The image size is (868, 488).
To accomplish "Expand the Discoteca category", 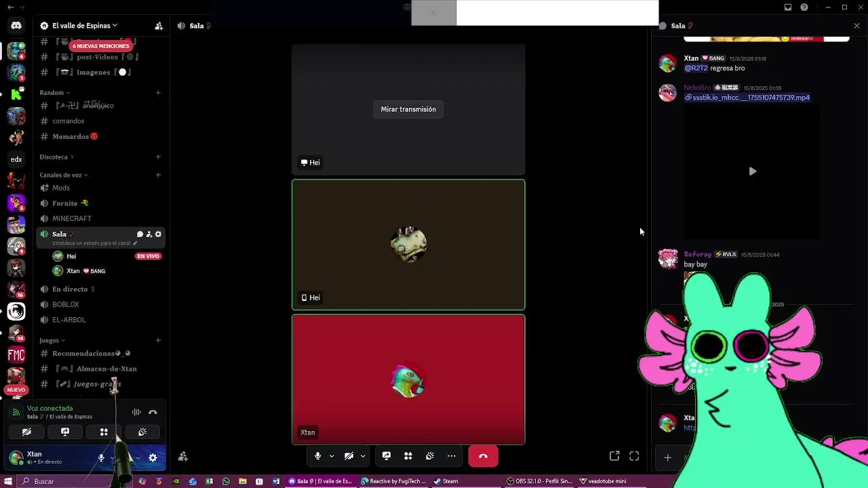I will pos(56,157).
